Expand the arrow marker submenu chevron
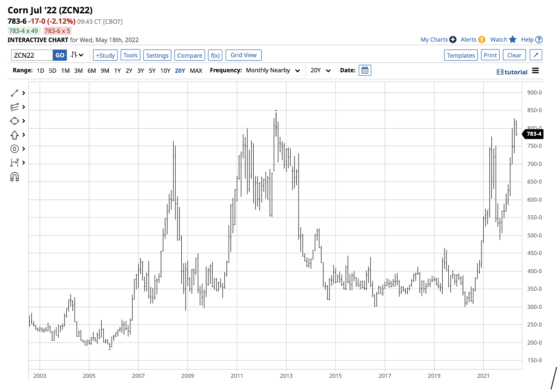 (x=23, y=135)
